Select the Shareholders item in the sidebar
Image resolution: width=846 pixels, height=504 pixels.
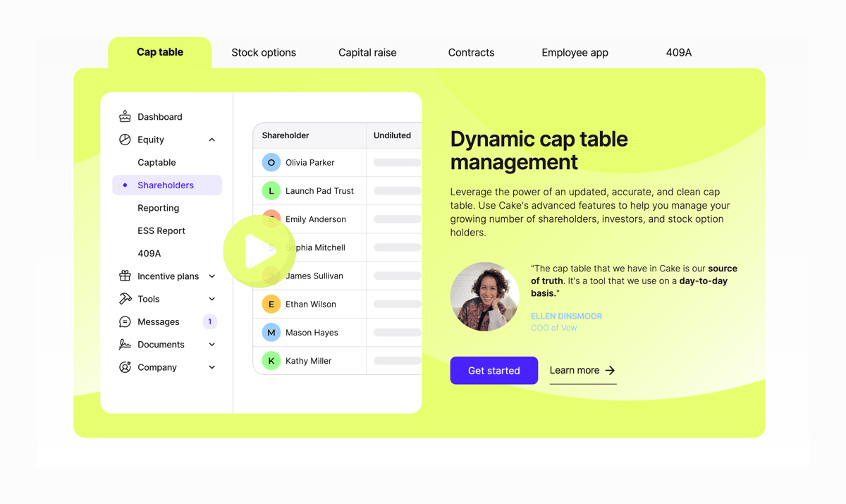coord(166,184)
